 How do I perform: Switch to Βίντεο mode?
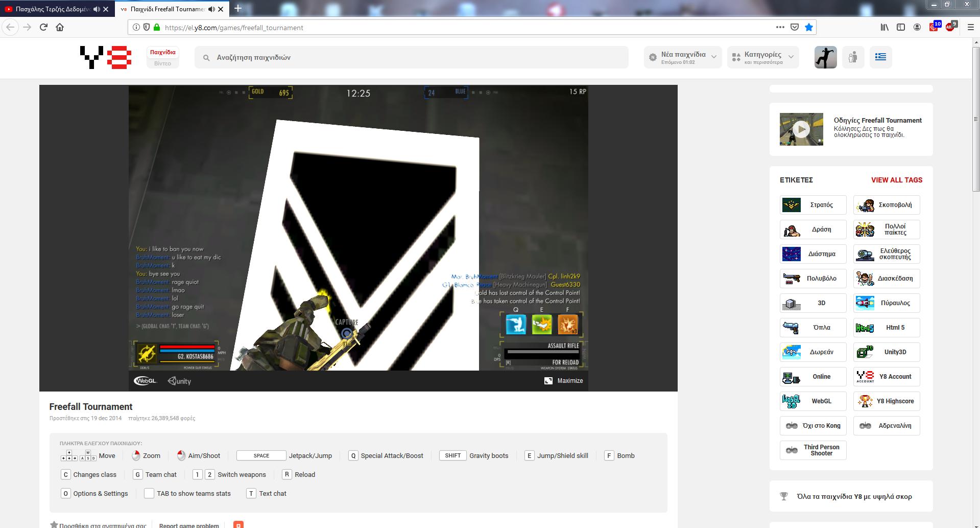click(x=162, y=63)
